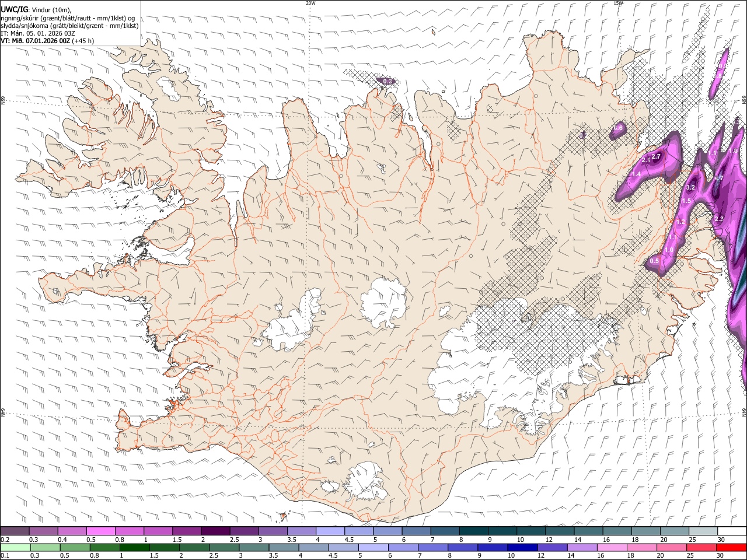Click the '0.1' label in bottom legend row
This screenshot has height=560, width=747.
(5, 556)
